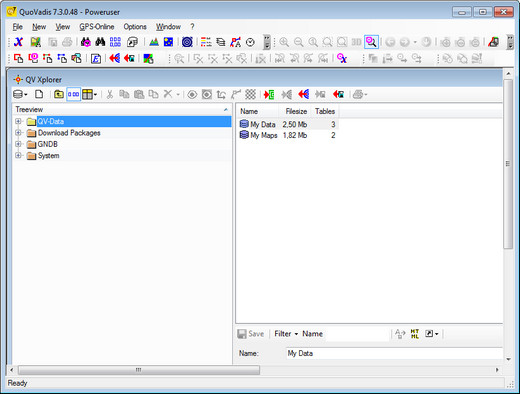Click the red arrow to green device icon
Image resolution: width=520 pixels, height=394 pixels.
pyautogui.click(x=269, y=95)
